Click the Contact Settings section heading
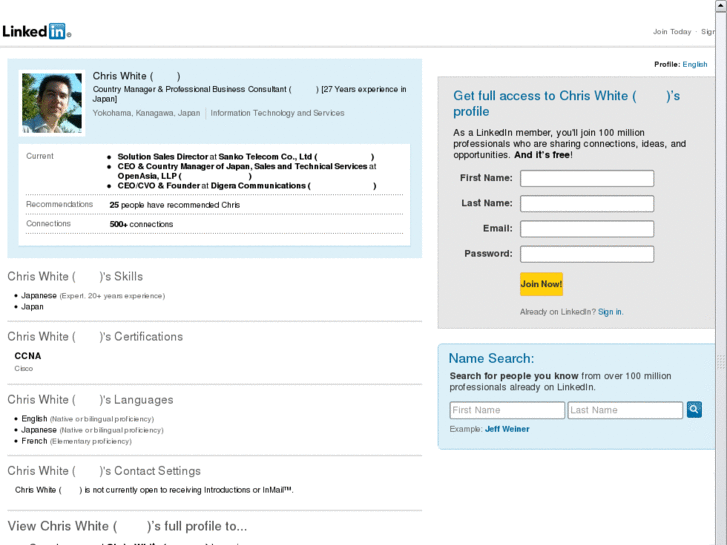727x545 pixels. pyautogui.click(x=104, y=471)
